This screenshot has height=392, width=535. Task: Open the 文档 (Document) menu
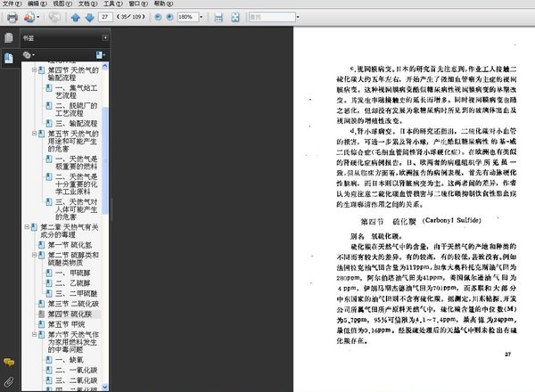point(87,4)
